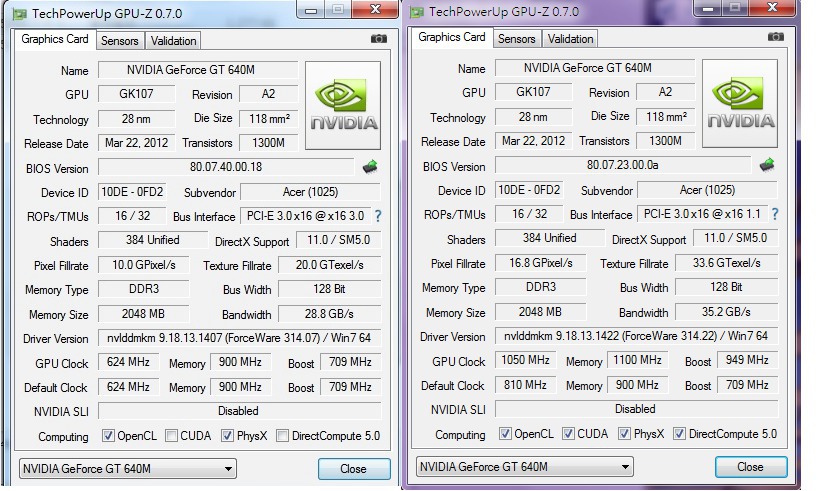This screenshot has width=836, height=491.
Task: Click Driver Version ForceWare 314.22 field
Action: click(x=637, y=336)
